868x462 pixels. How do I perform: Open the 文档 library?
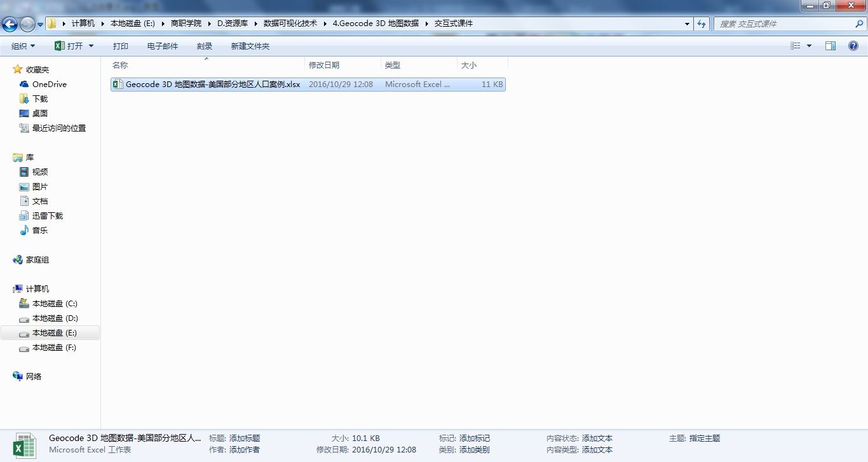click(x=40, y=201)
